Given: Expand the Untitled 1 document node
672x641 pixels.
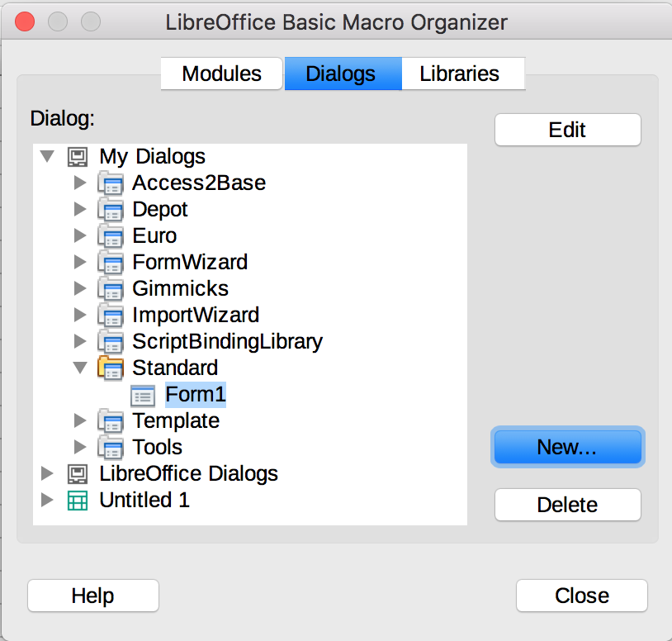Looking at the screenshot, I should click(47, 500).
